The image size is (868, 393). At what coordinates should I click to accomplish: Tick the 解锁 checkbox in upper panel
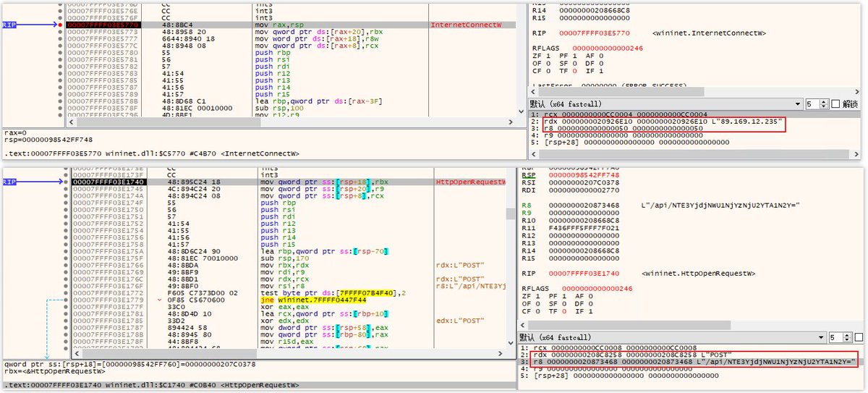click(836, 103)
